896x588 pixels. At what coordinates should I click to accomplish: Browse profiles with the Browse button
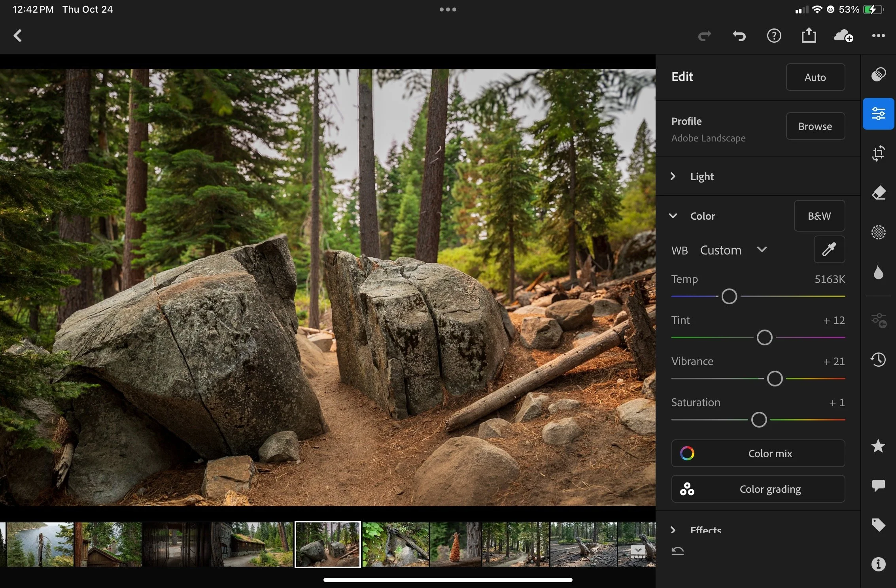[x=815, y=126]
